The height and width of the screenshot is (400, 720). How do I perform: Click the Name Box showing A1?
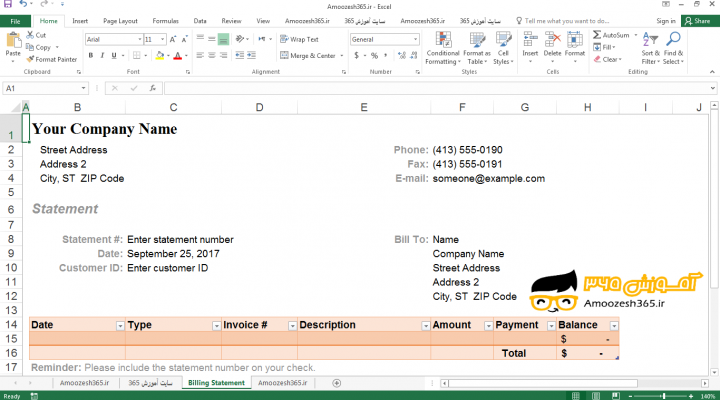pyautogui.click(x=45, y=88)
